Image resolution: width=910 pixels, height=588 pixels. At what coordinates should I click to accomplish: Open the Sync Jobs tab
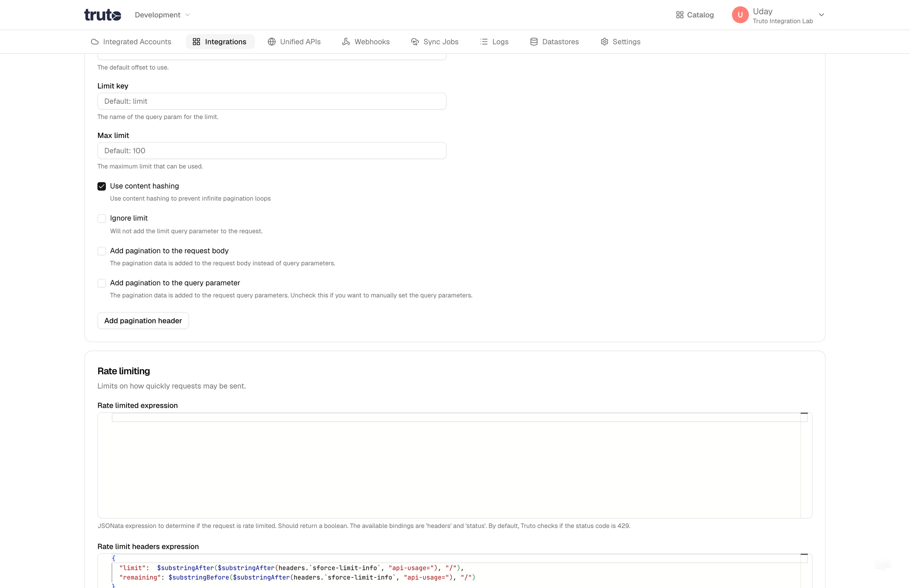tap(435, 42)
